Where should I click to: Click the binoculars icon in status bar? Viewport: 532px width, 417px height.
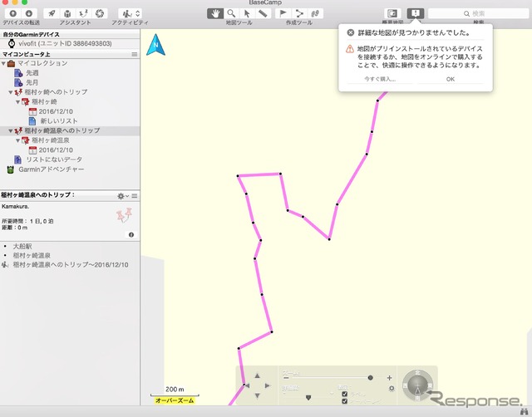click(524, 411)
